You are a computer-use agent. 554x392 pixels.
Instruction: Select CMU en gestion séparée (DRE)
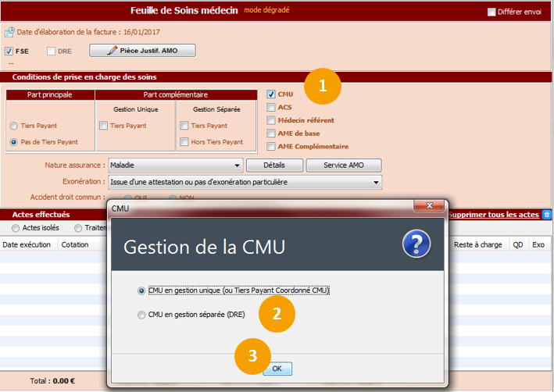click(141, 315)
